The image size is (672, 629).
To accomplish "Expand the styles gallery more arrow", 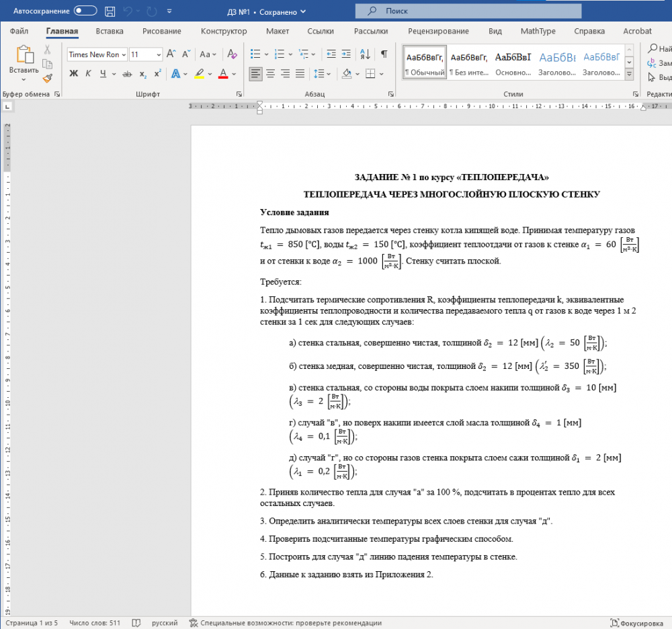I will pos(629,74).
